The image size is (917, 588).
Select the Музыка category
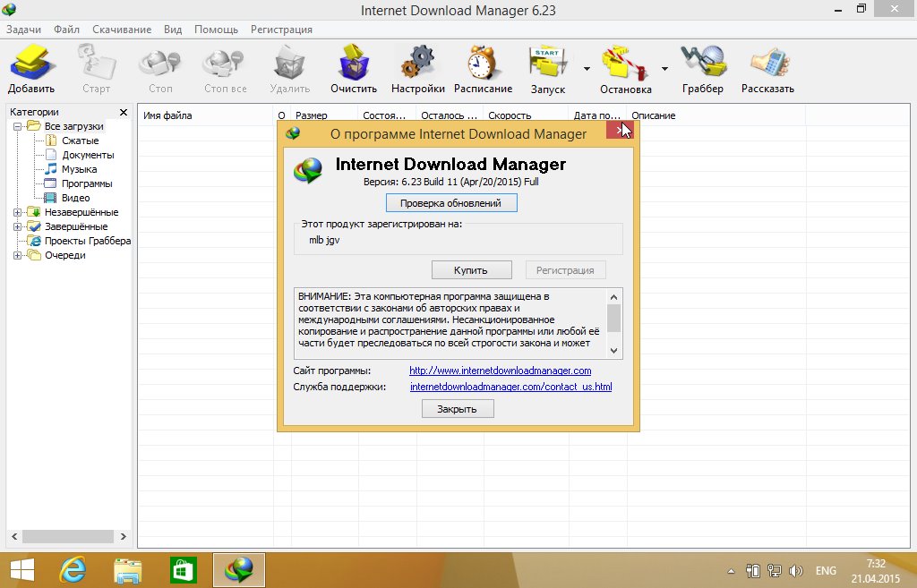(x=79, y=169)
